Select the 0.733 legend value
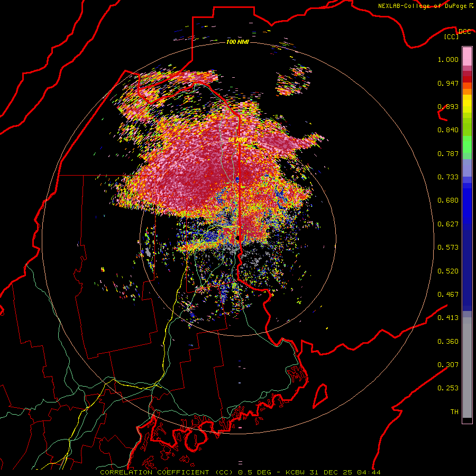The width and height of the screenshot is (476, 476). click(x=448, y=177)
